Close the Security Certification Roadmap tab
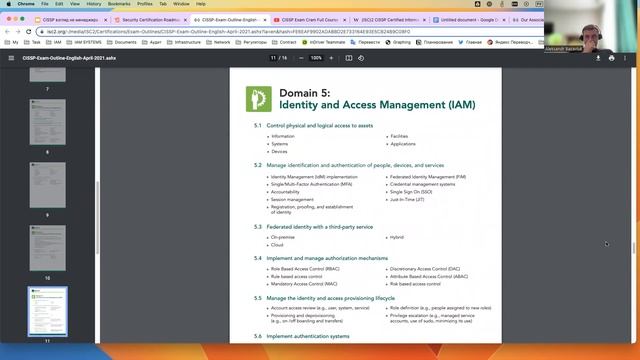The image size is (640, 360). click(185, 20)
